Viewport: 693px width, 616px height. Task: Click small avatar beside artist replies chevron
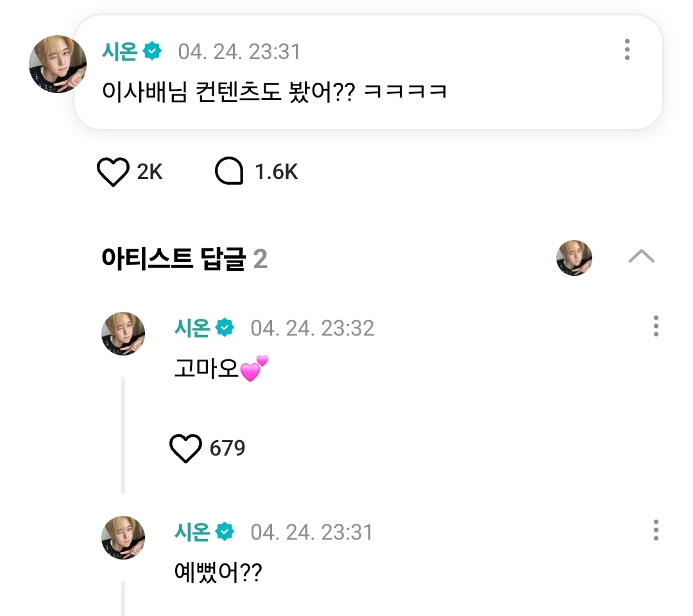coord(574,258)
